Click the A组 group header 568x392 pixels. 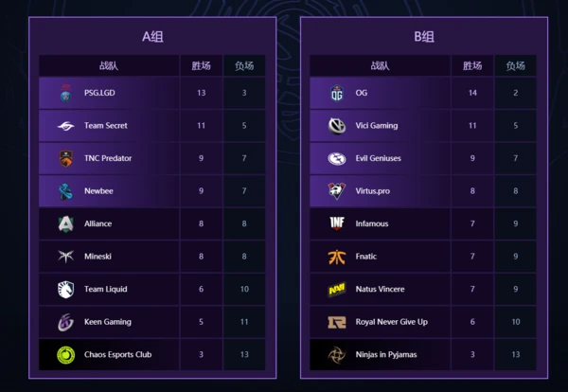pos(152,37)
